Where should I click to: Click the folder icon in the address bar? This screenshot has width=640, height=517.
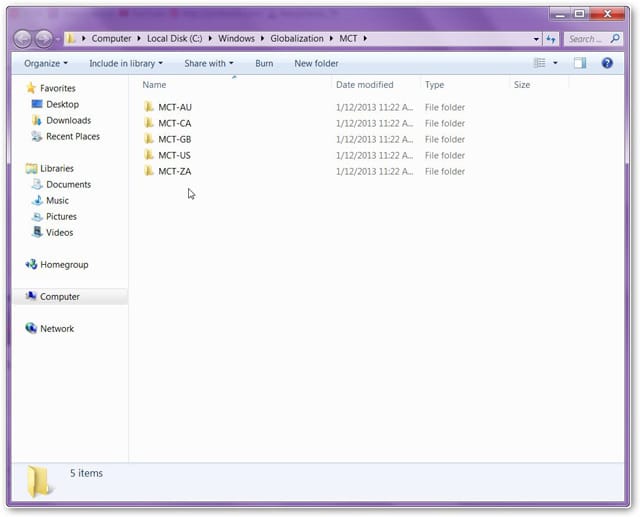tap(71, 39)
